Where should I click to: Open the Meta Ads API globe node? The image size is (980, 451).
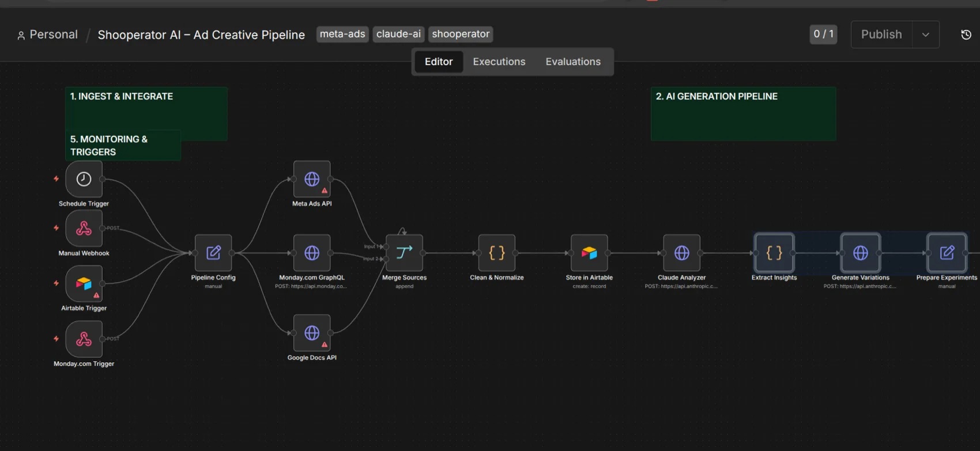tap(312, 179)
